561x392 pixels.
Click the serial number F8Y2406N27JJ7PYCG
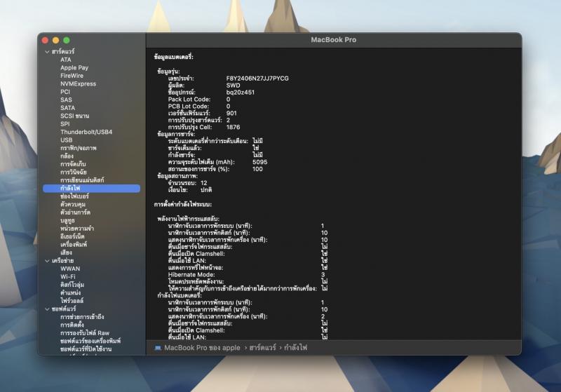[257, 79]
